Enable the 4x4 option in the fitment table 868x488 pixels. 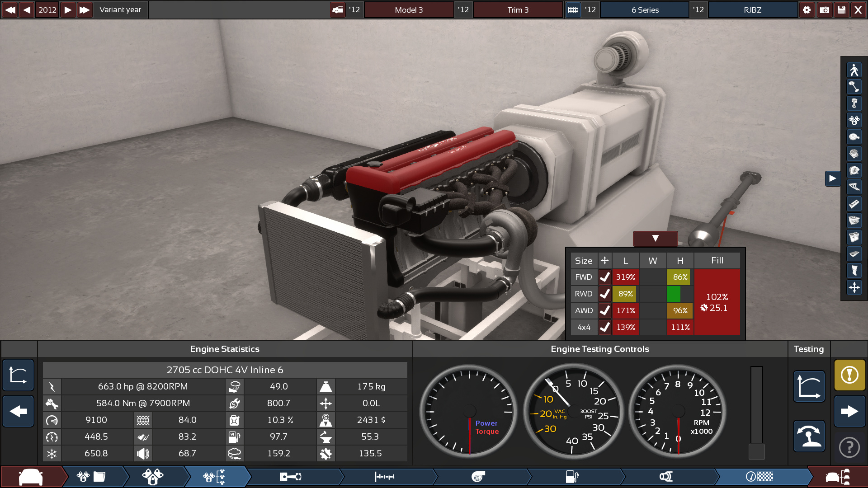pos(604,327)
